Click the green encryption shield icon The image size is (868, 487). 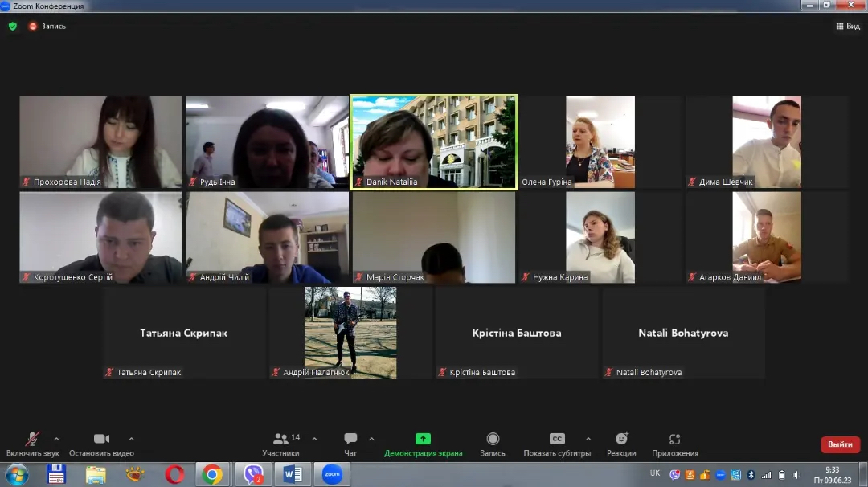(12, 26)
